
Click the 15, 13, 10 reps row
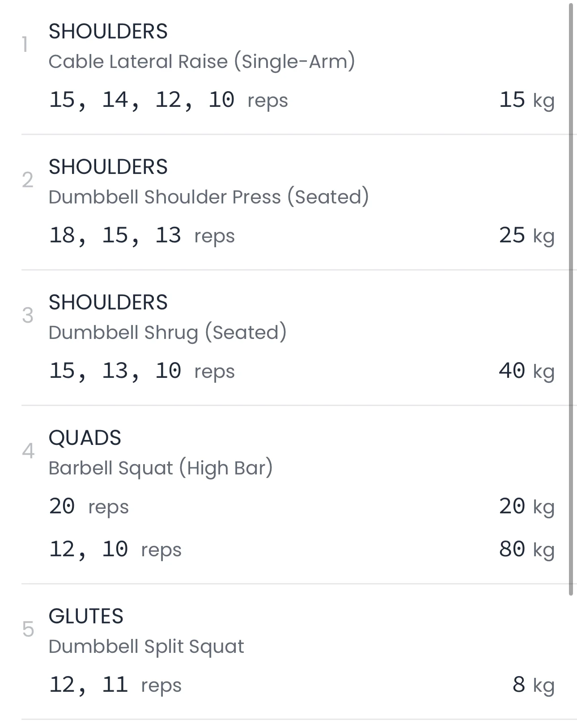click(x=141, y=371)
